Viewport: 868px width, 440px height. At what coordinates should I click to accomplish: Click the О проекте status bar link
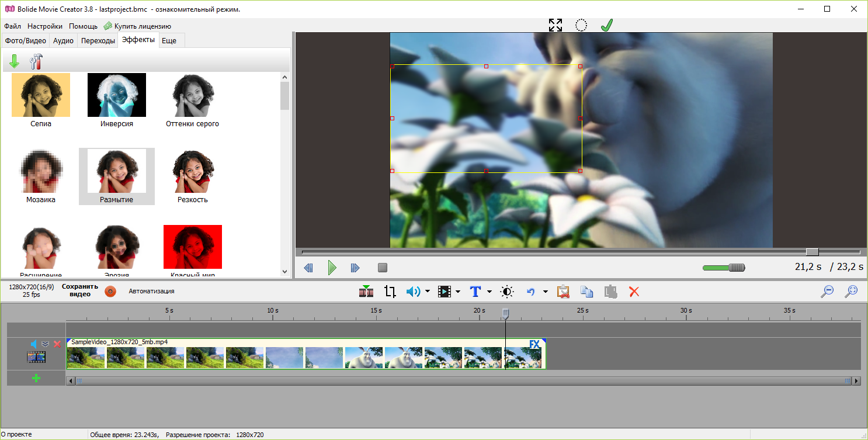(16, 435)
